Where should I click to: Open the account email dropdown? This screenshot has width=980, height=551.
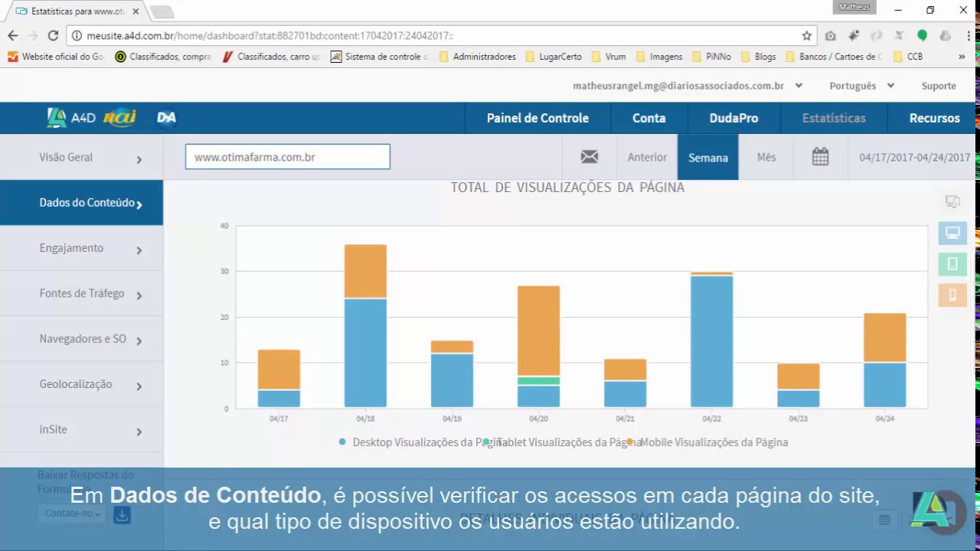(688, 86)
